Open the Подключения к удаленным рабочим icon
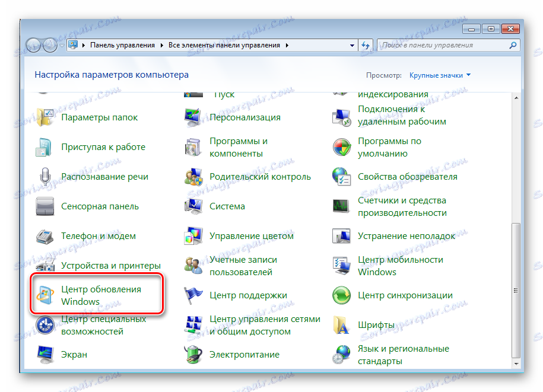The width and height of the screenshot is (543, 392). tap(341, 117)
